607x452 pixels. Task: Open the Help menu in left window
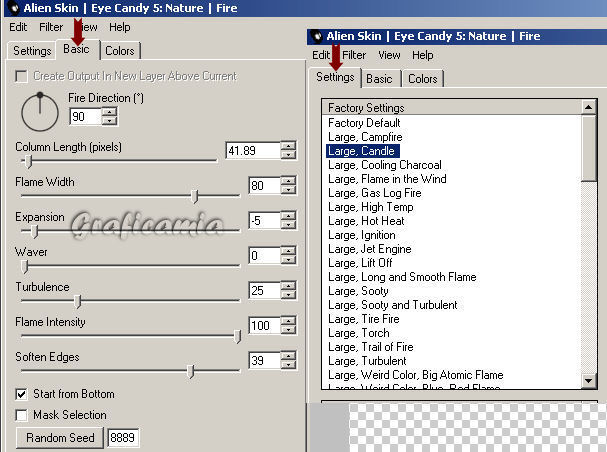click(x=119, y=27)
